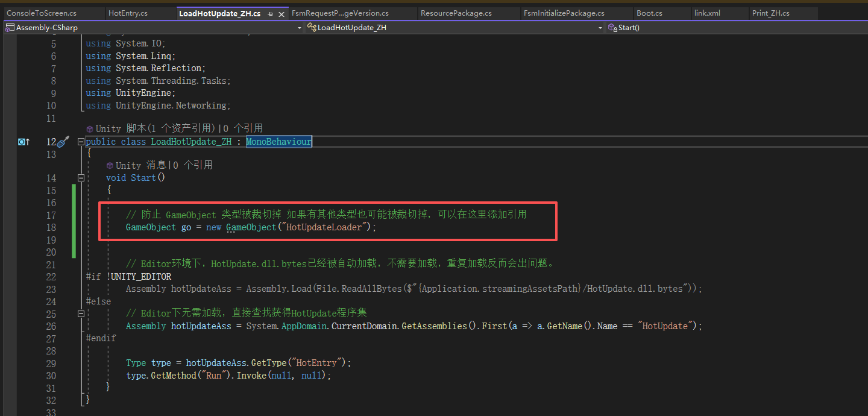Image resolution: width=868 pixels, height=416 pixels.
Task: Click the Start() method icon in navigation bar
Action: click(x=612, y=27)
